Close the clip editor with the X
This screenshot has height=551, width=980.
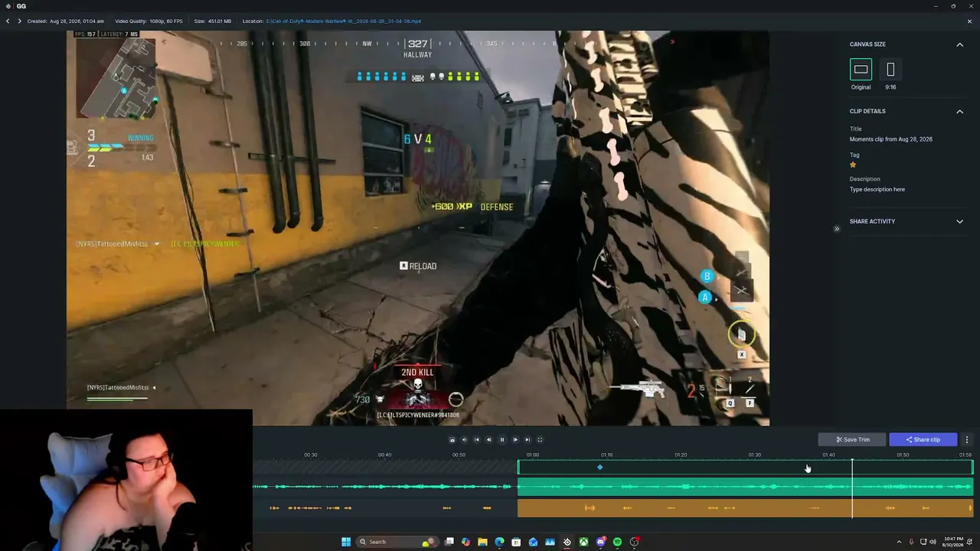(x=969, y=21)
